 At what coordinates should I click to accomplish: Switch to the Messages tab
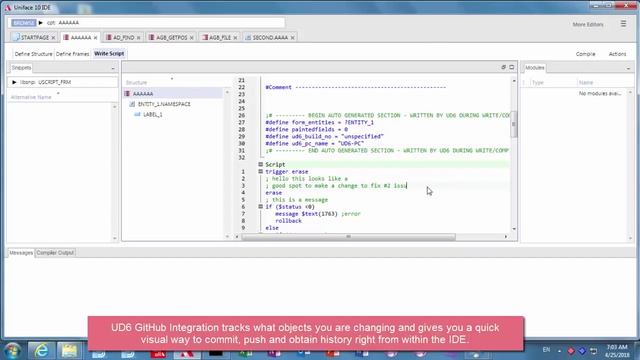[x=21, y=253]
